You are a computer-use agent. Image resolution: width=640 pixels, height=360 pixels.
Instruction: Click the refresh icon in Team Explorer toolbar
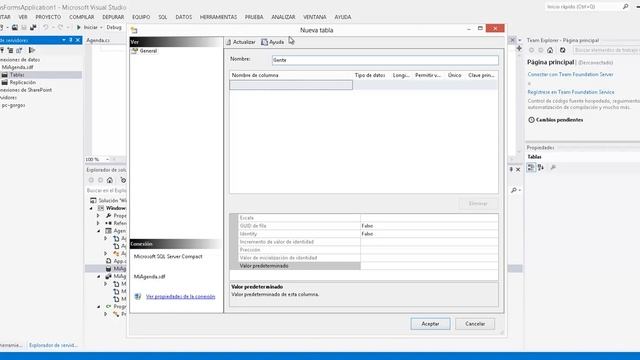563,50
